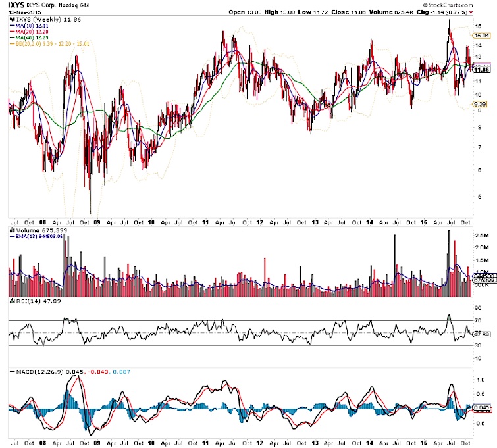Click year 15 on bottom MACD time axis
This screenshot has width=497, height=448.
pyautogui.click(x=424, y=443)
